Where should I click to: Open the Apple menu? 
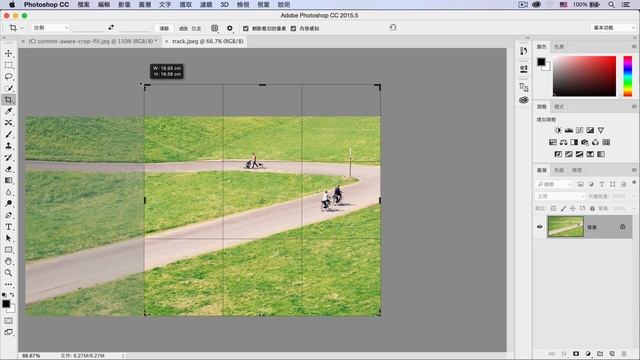(x=12, y=4)
